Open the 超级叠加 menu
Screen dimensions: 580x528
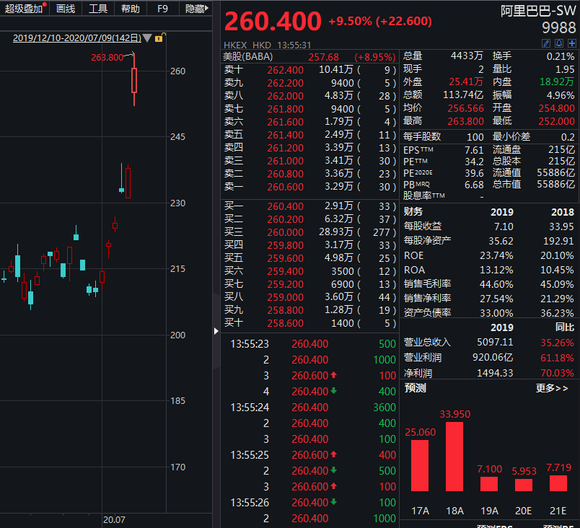click(x=24, y=8)
